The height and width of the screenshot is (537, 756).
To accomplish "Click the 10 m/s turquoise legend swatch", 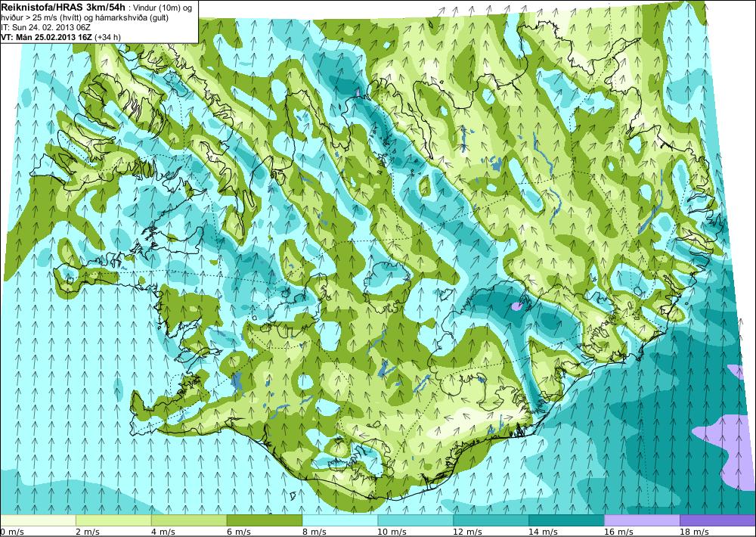I will (415, 520).
